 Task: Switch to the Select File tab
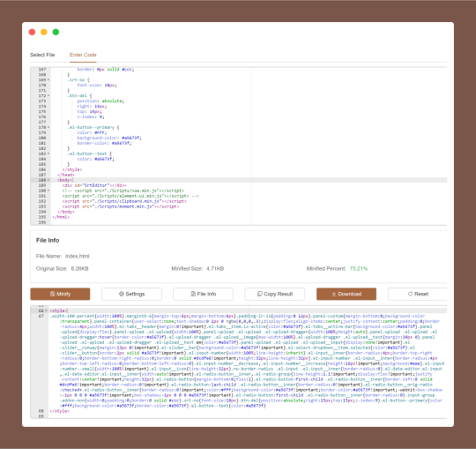pyautogui.click(x=42, y=55)
